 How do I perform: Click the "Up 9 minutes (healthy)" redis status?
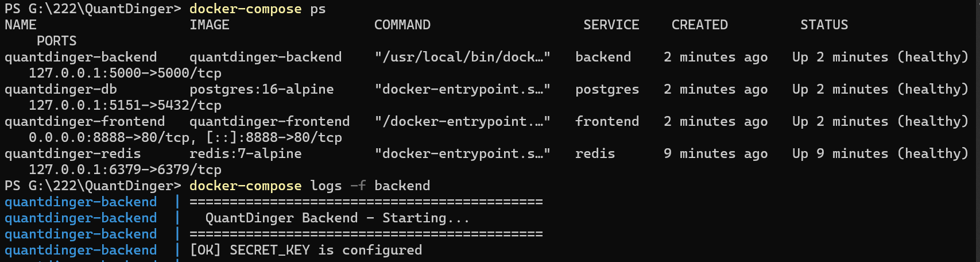[884, 154]
